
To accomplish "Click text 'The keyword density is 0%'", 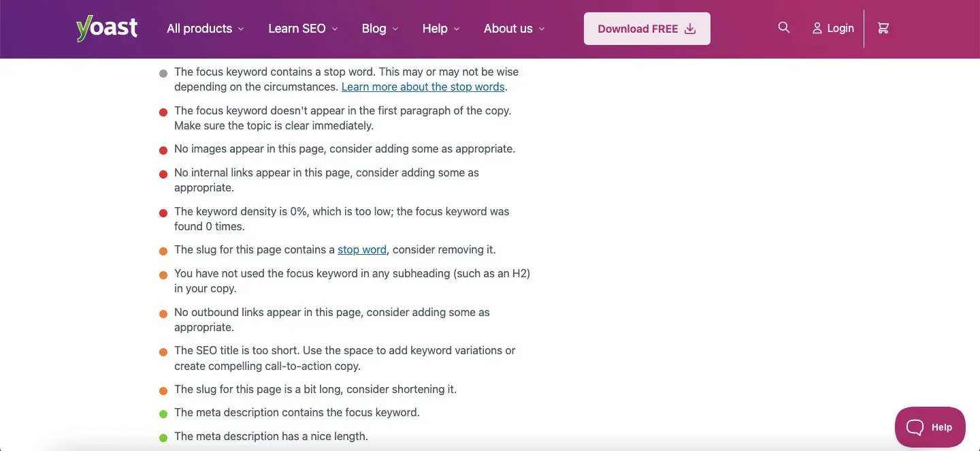I will [x=240, y=211].
